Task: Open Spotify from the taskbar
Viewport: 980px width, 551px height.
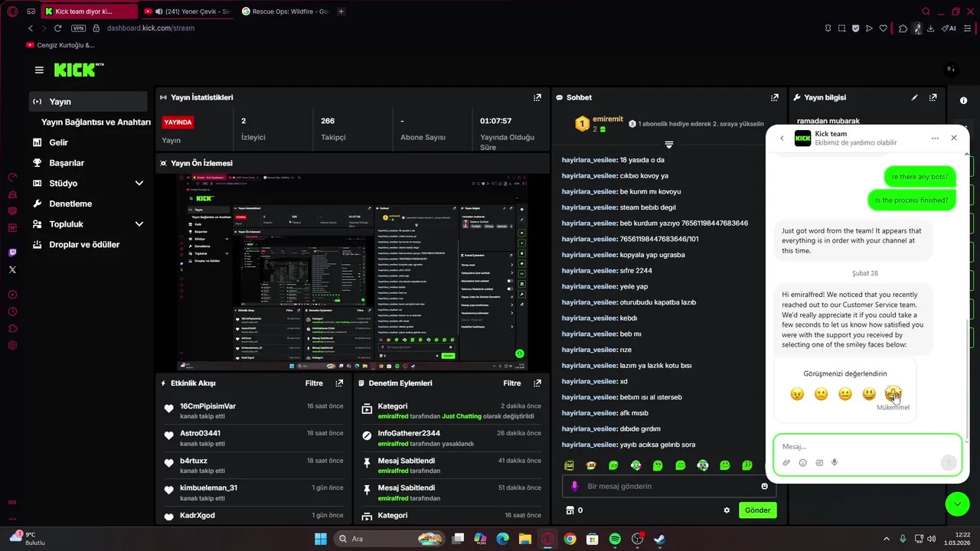Action: tap(615, 539)
